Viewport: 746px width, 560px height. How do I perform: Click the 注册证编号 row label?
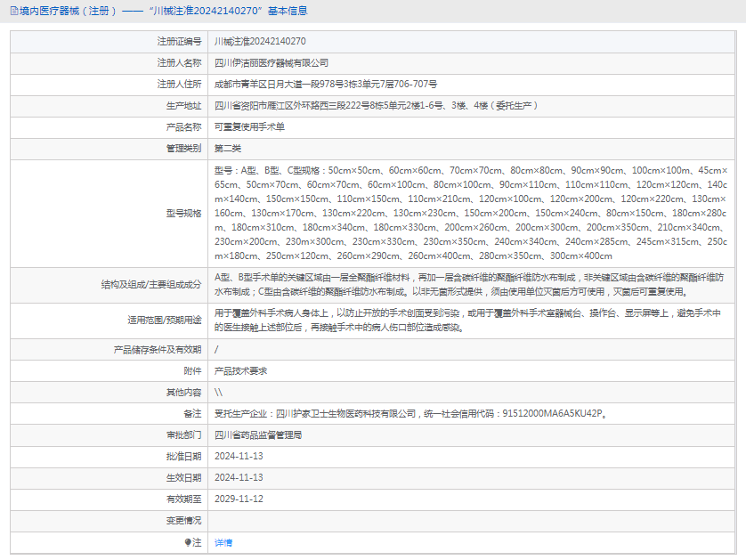[179, 41]
